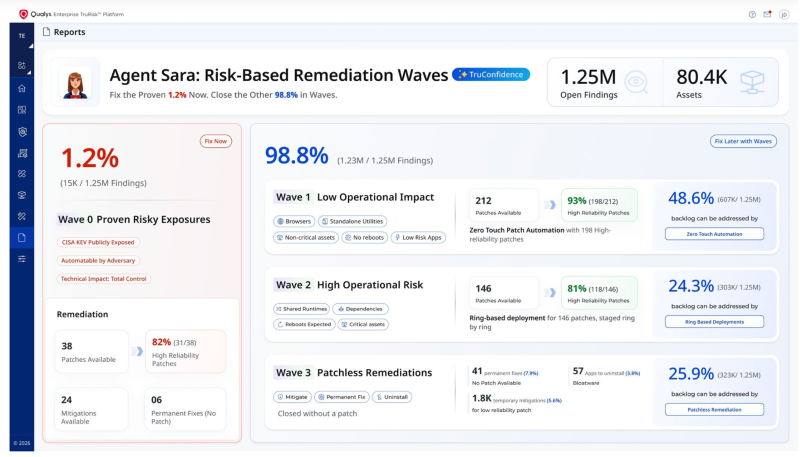800x457 pixels.
Task: Click the Low Risk Apps tag
Action: click(x=418, y=238)
